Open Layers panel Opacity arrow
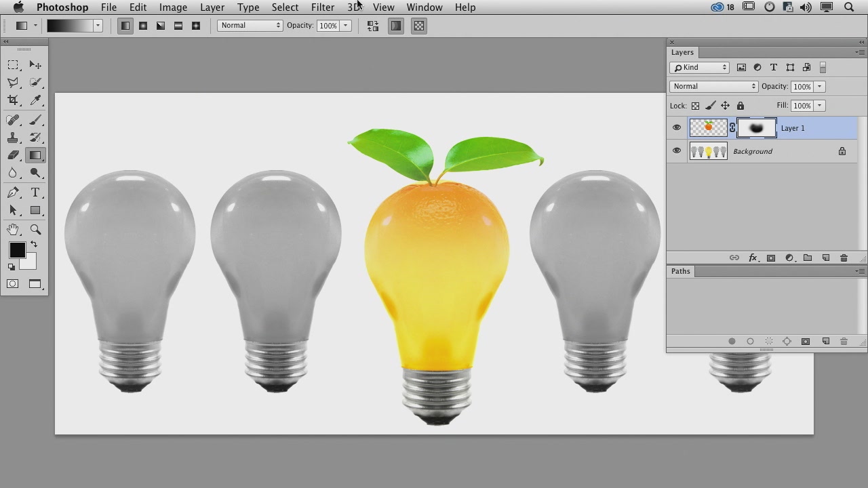This screenshot has height=488, width=868. click(x=819, y=86)
